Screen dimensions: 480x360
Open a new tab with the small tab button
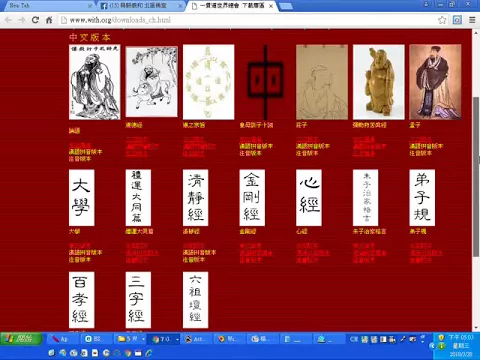point(285,6)
